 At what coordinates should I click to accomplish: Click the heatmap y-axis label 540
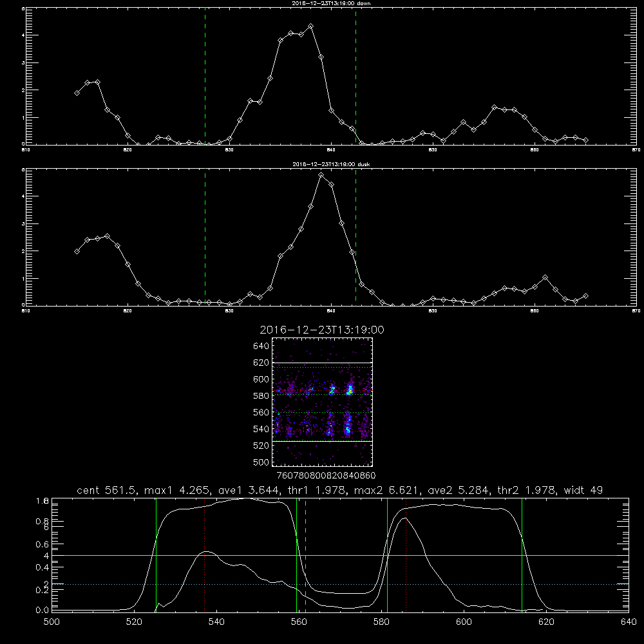[x=261, y=429]
